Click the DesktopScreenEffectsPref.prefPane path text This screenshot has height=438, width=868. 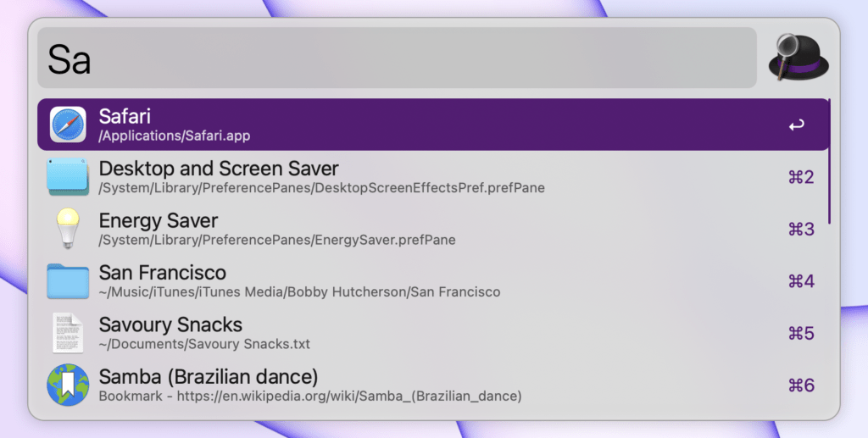(x=321, y=188)
